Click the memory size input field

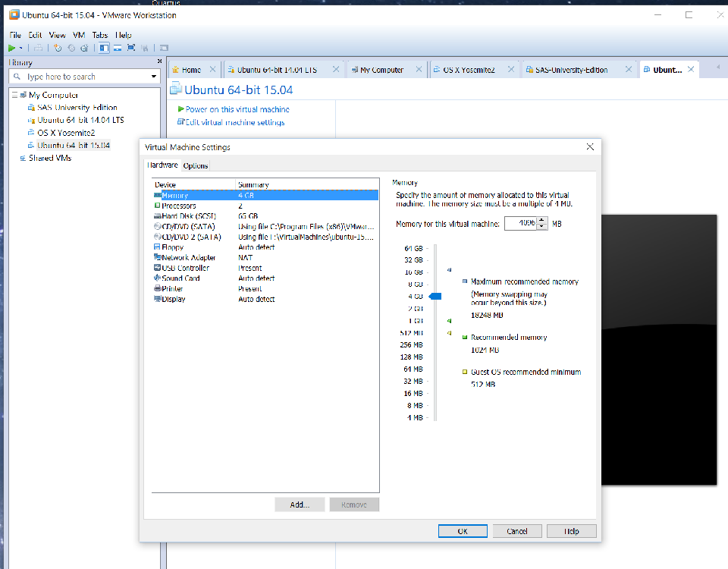pyautogui.click(x=519, y=224)
